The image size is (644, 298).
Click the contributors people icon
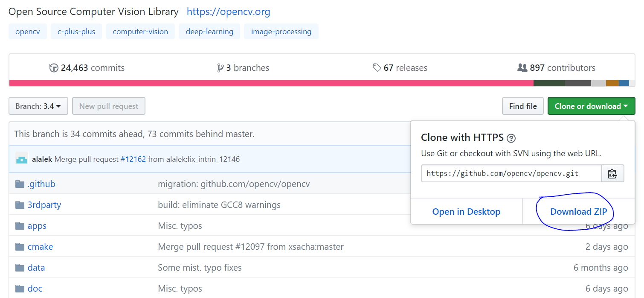coord(522,67)
